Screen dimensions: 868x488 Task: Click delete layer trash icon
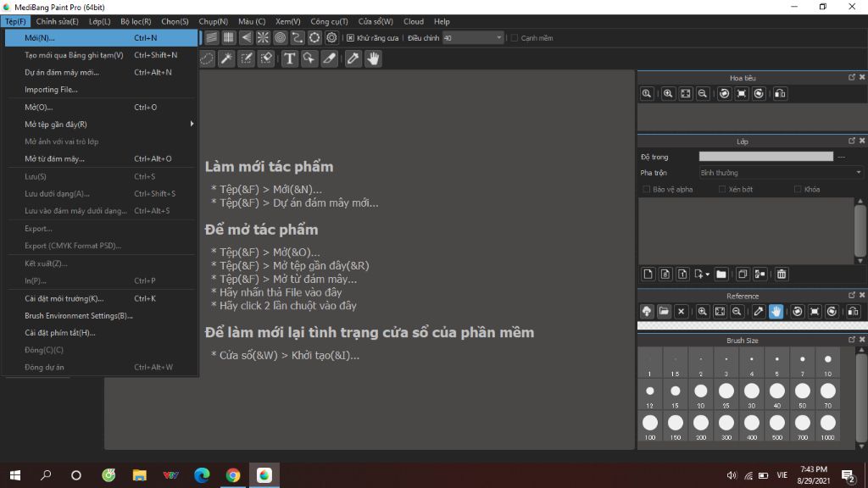[x=781, y=274]
